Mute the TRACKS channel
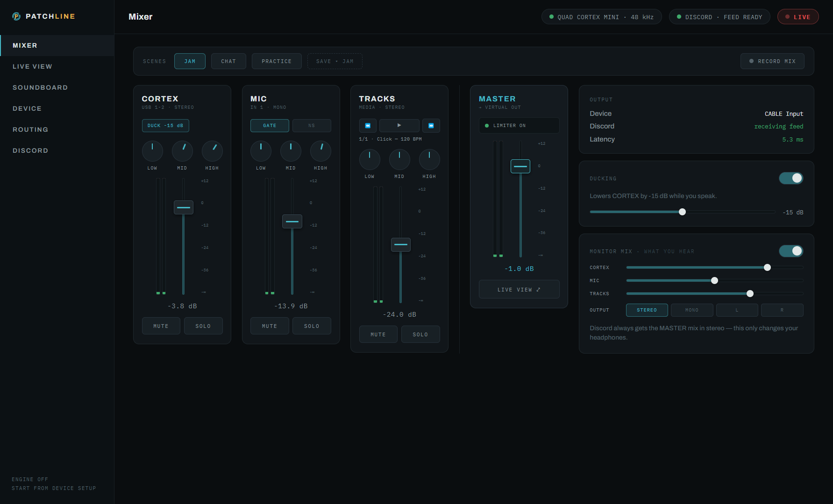 click(378, 334)
